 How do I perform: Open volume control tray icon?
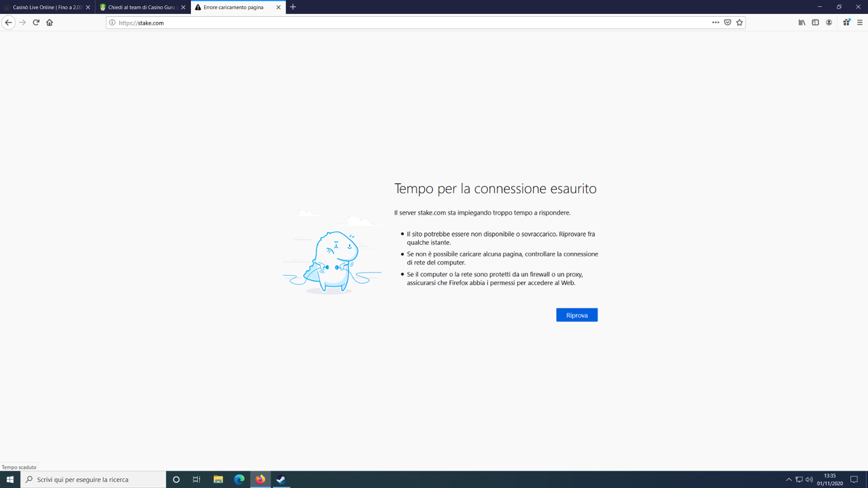pos(809,479)
